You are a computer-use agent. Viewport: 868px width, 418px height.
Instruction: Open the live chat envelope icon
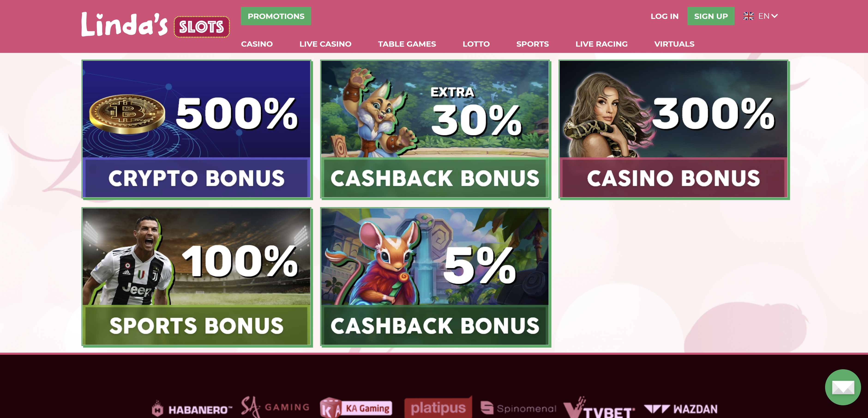click(x=843, y=387)
